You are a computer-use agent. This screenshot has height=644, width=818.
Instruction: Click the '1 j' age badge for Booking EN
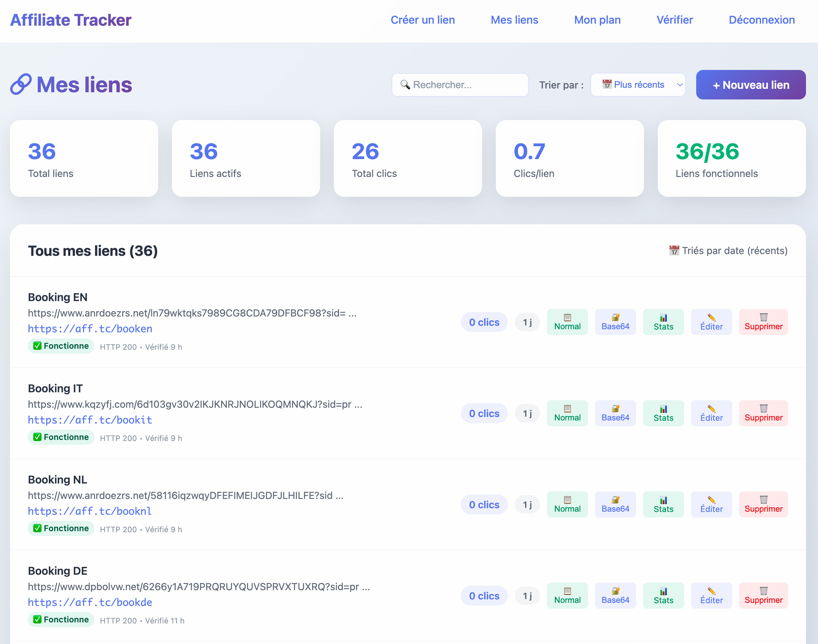pos(527,322)
